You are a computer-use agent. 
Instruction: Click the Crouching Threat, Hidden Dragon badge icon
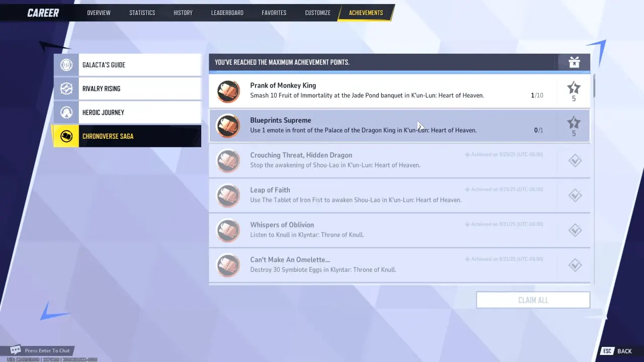click(x=228, y=161)
